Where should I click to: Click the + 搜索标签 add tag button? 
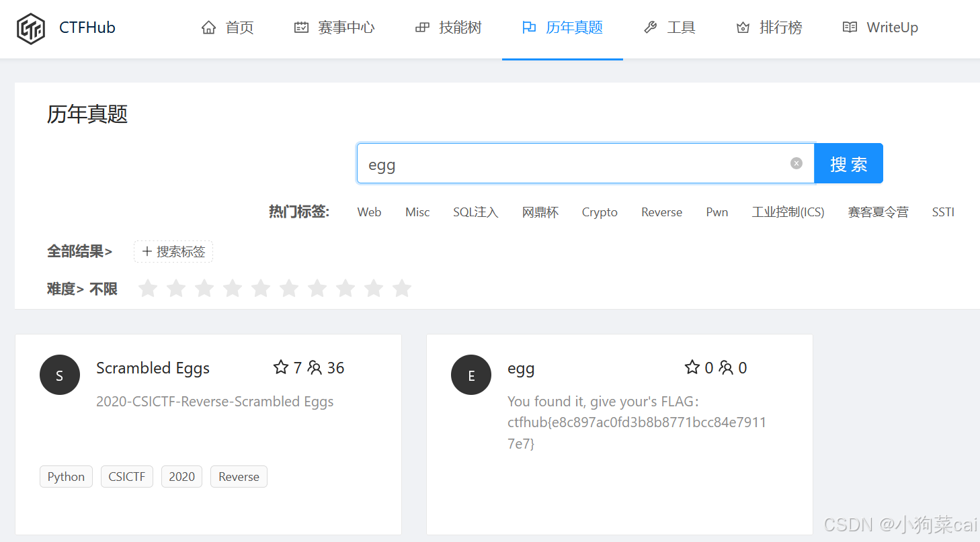pyautogui.click(x=173, y=252)
